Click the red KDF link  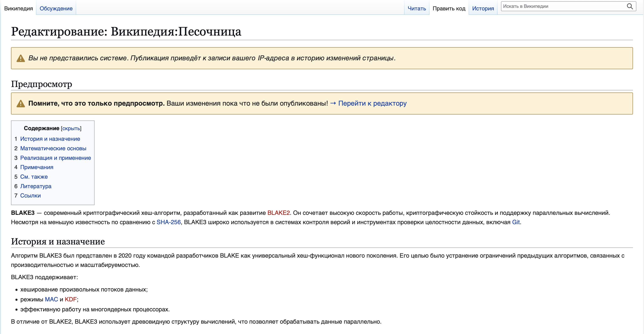click(70, 299)
